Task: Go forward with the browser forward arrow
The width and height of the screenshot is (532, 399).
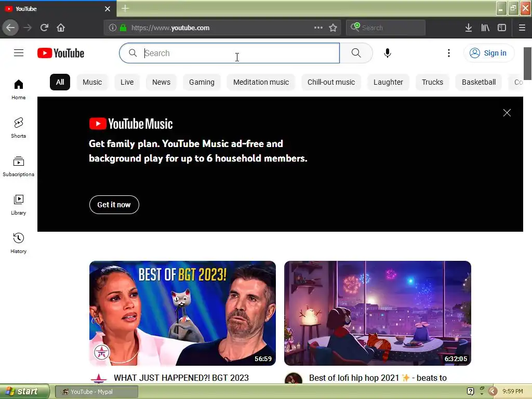Action: click(x=28, y=28)
